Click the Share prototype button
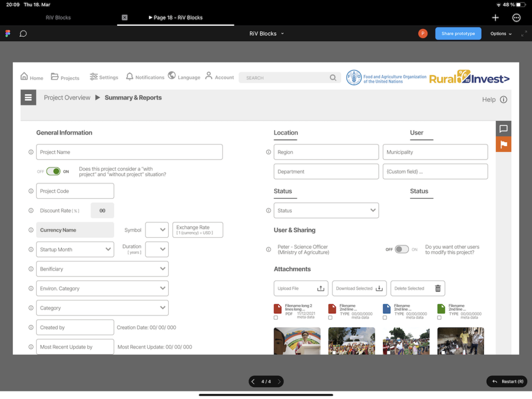 (x=458, y=34)
